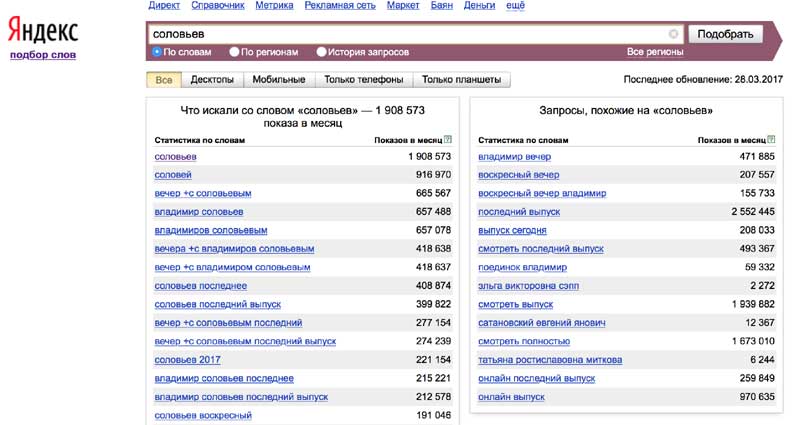This screenshot has width=800, height=425.
Task: Open "Директ" in the top navigation
Action: [x=164, y=6]
